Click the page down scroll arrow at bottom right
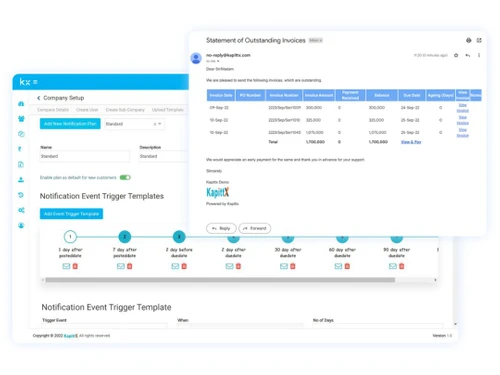Image resolution: width=500 pixels, height=375 pixels. 455,324
